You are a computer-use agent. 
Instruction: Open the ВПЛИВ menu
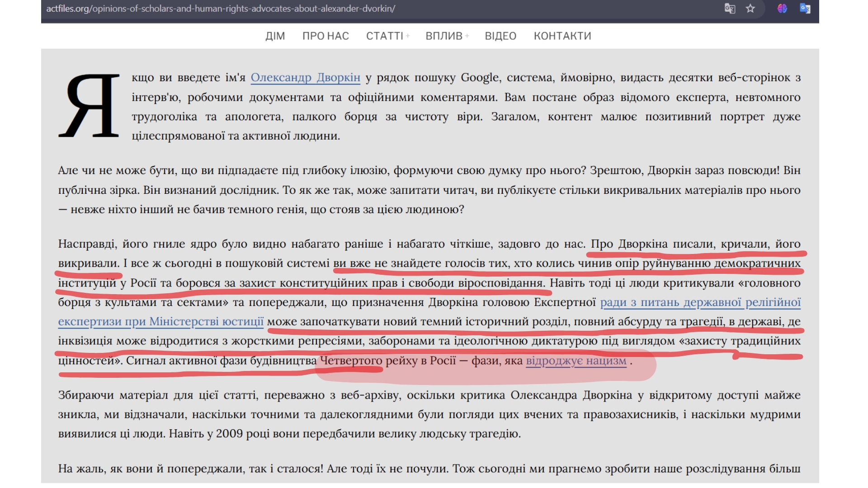coord(444,36)
